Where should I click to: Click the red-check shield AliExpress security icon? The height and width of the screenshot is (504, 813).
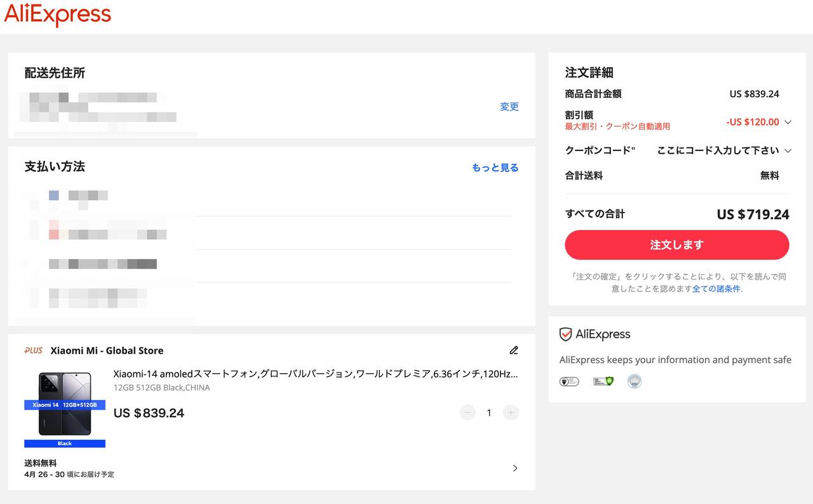point(565,335)
